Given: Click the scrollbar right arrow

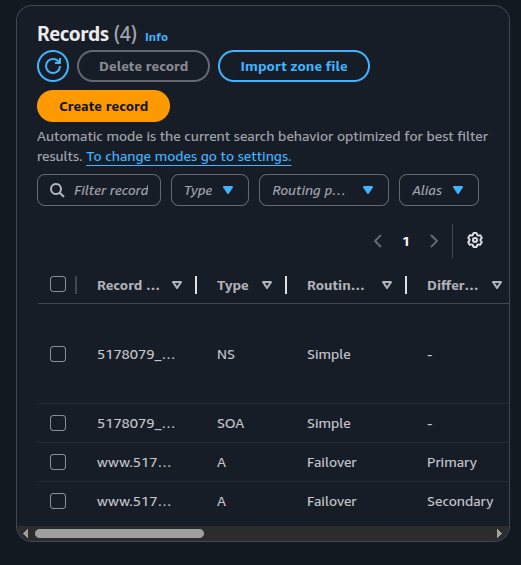Looking at the screenshot, I should pyautogui.click(x=499, y=534).
